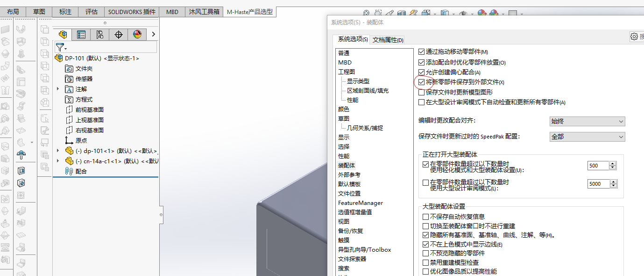Open the 草图 ribbon tab
The image size is (644, 276).
coord(39,12)
